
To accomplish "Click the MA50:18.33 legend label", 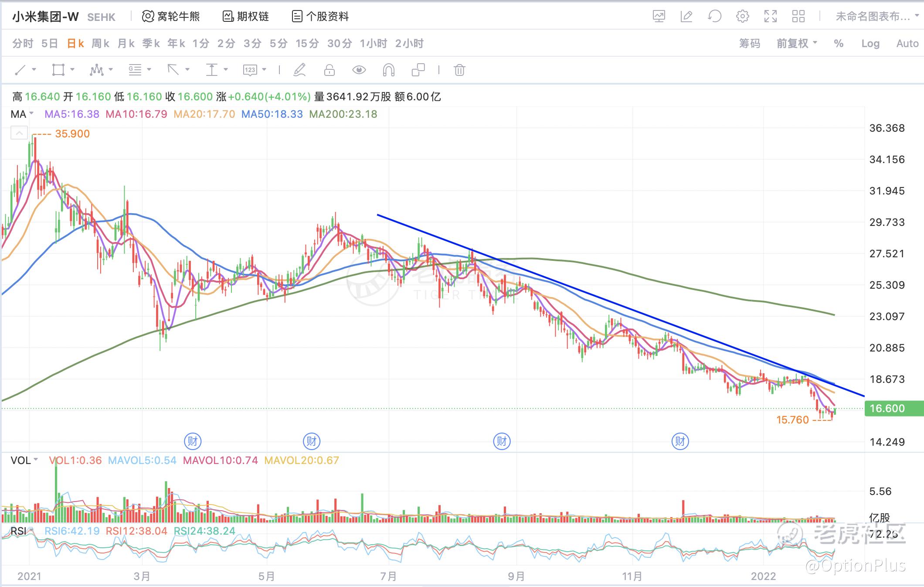I will pos(272,114).
